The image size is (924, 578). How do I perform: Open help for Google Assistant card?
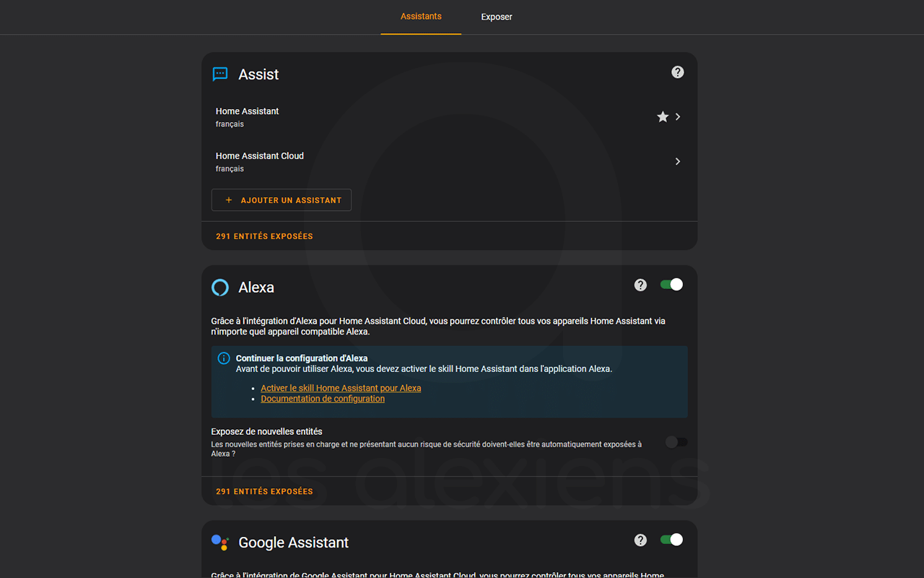[640, 540]
